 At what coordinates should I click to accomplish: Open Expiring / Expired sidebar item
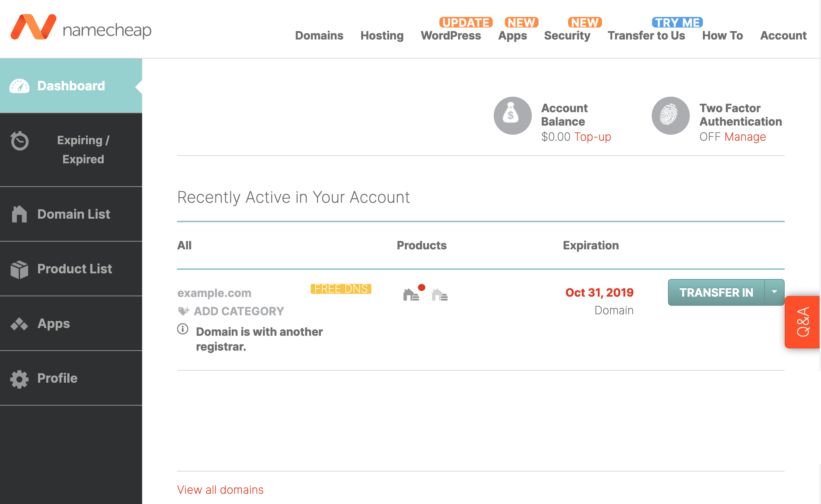(x=71, y=150)
